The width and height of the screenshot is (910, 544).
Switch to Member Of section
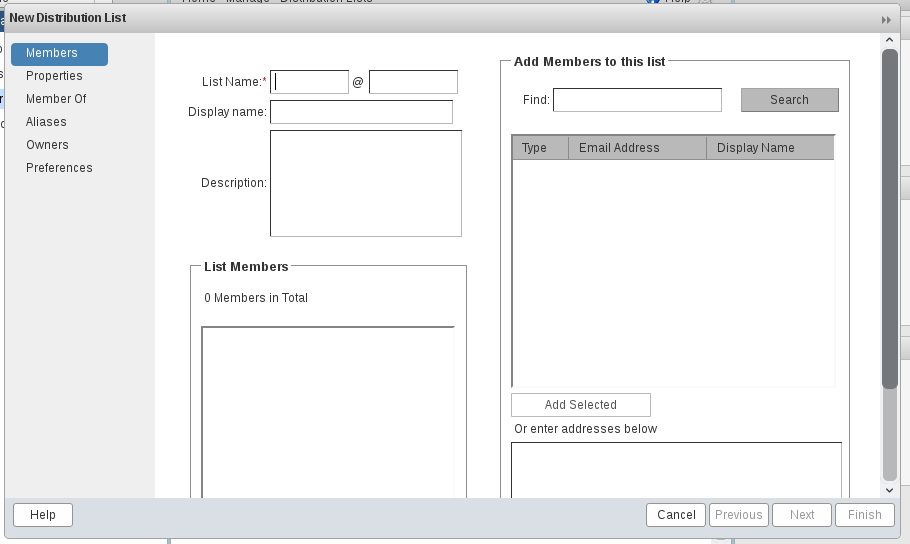click(56, 99)
